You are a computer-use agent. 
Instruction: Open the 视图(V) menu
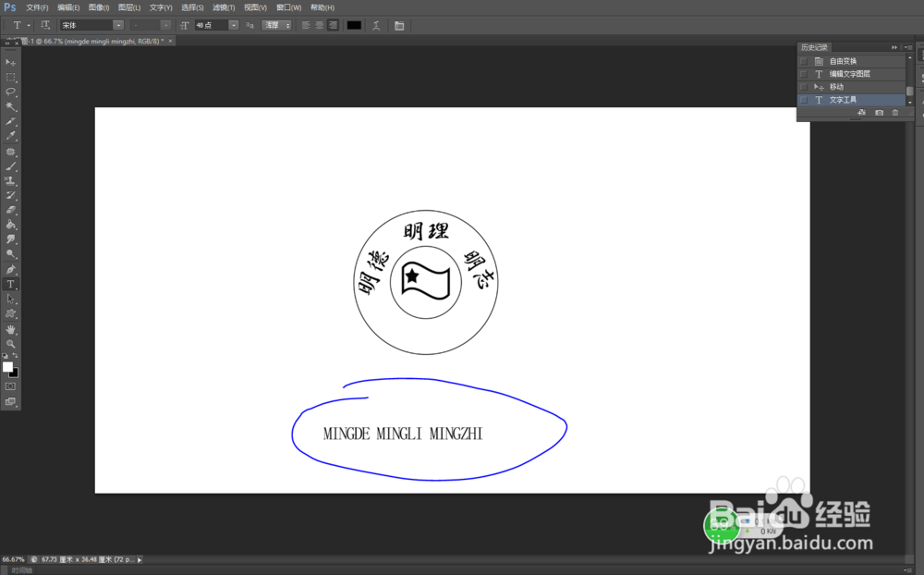click(256, 7)
